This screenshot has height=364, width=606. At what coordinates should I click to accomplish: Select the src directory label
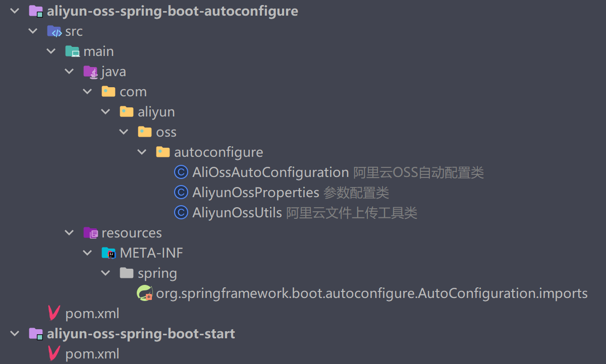[74, 31]
